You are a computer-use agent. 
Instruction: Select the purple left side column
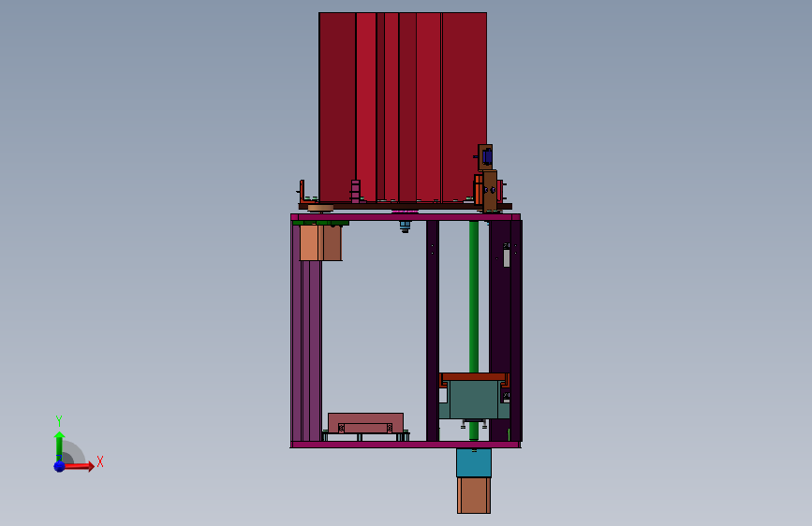(x=306, y=331)
